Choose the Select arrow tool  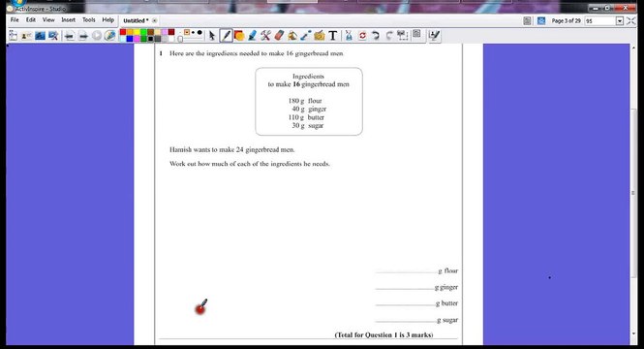(x=212, y=36)
